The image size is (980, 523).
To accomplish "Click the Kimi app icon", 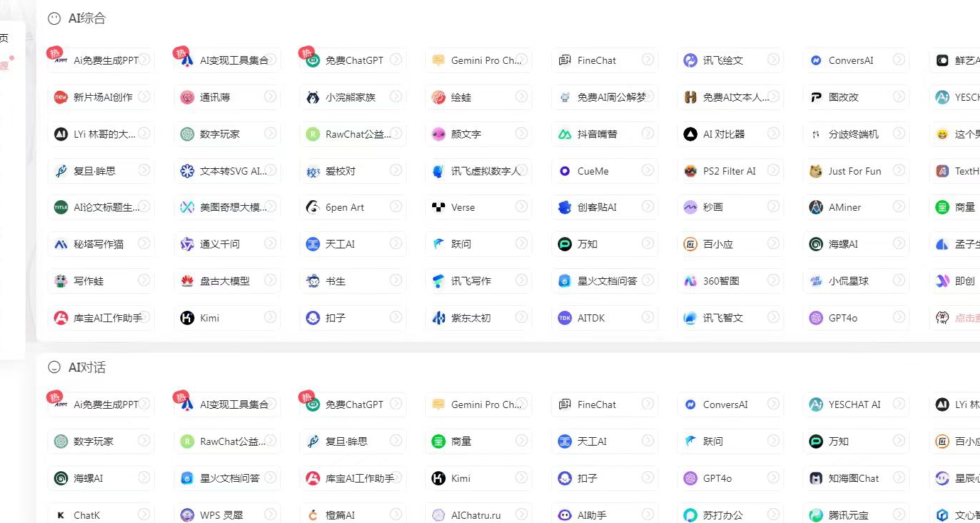I will click(x=187, y=318).
